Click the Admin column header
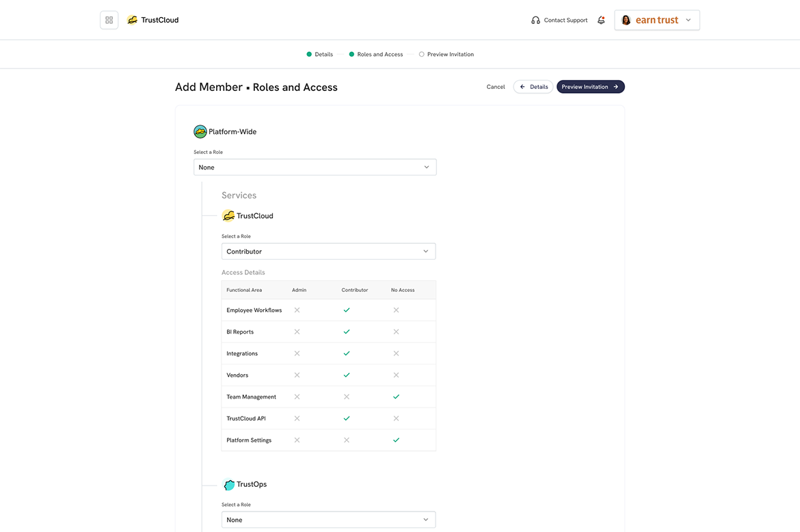Viewport: 800px width, 532px height. pos(299,290)
